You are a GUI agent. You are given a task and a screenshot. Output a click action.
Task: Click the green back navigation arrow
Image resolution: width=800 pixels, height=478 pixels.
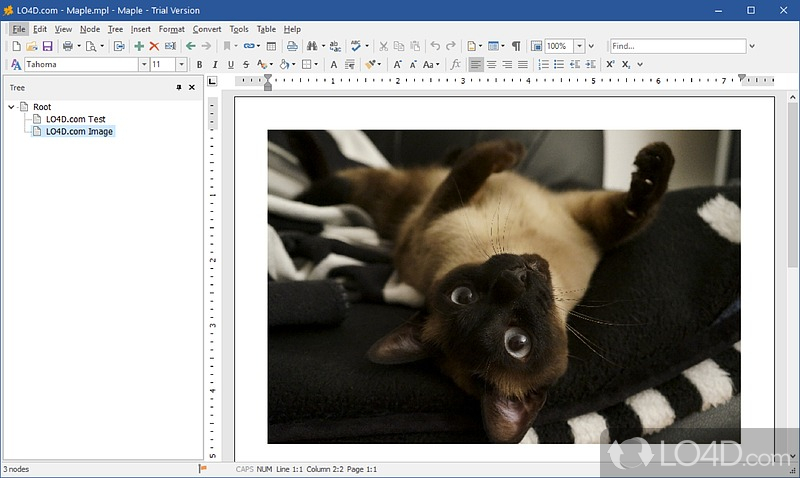tap(190, 46)
